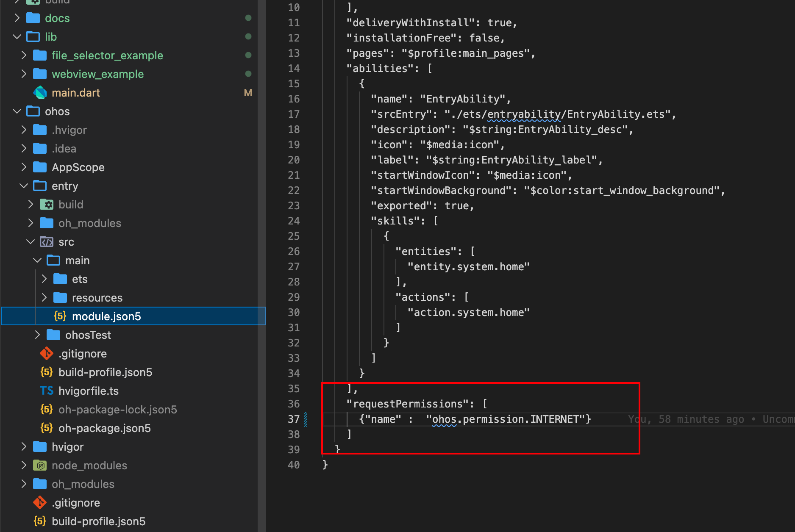Expand the ohosTest folder chevron
Image resolution: width=795 pixels, height=532 pixels.
pyautogui.click(x=37, y=335)
